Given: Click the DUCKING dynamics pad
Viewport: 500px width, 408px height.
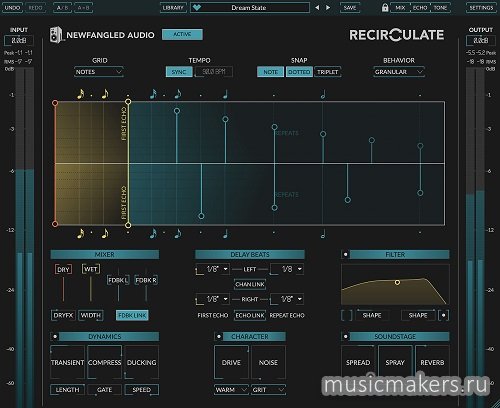Looking at the screenshot, I should point(142,362).
